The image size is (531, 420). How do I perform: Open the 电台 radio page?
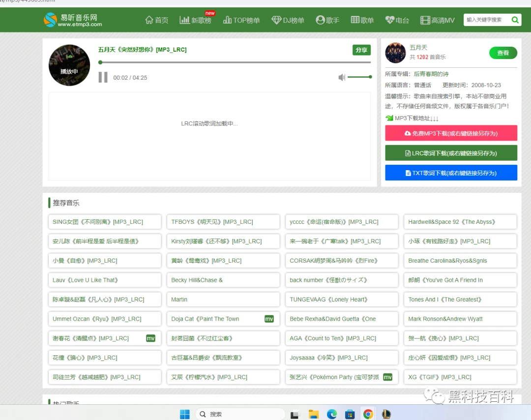pos(397,20)
